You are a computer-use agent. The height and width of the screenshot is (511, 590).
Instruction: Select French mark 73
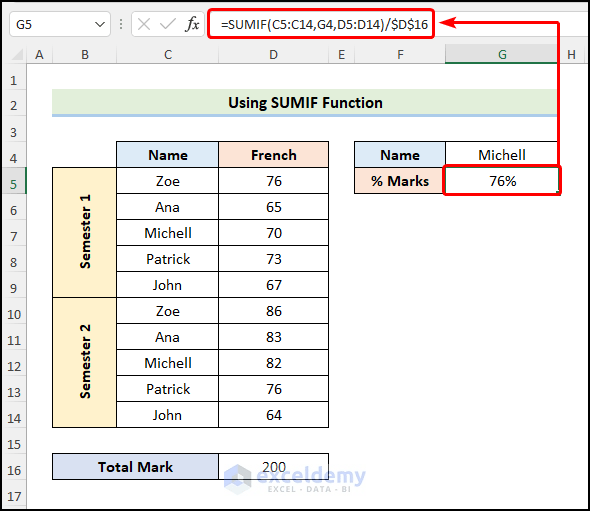(x=274, y=259)
